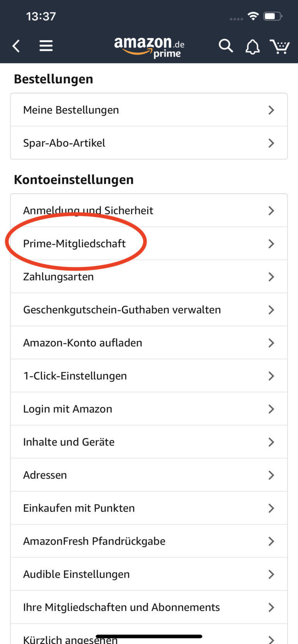Open Spar-Abo-Artikel entry
Image resolution: width=298 pixels, height=644 pixels.
coord(149,143)
